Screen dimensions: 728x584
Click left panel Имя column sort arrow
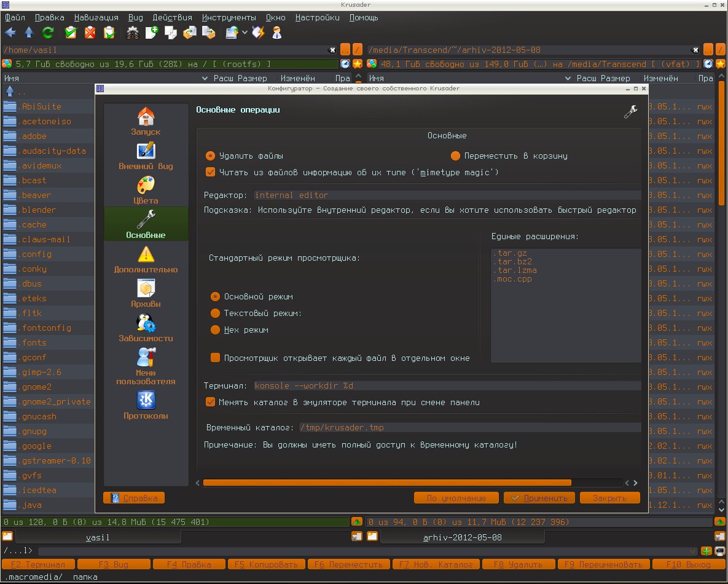[x=205, y=79]
